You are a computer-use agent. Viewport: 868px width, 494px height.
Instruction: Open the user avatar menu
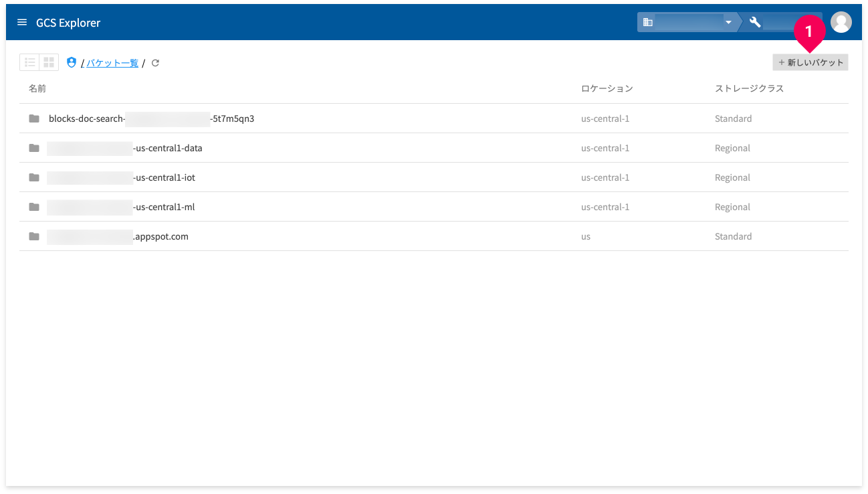pos(841,22)
